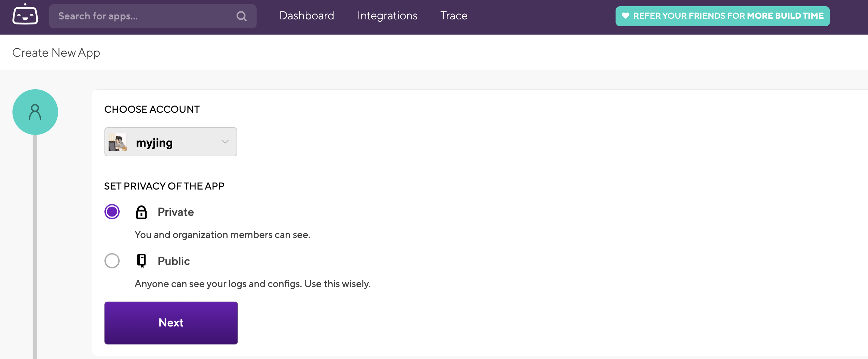The width and height of the screenshot is (868, 359).
Task: Click the Bitrise robot logo
Action: pos(25,15)
